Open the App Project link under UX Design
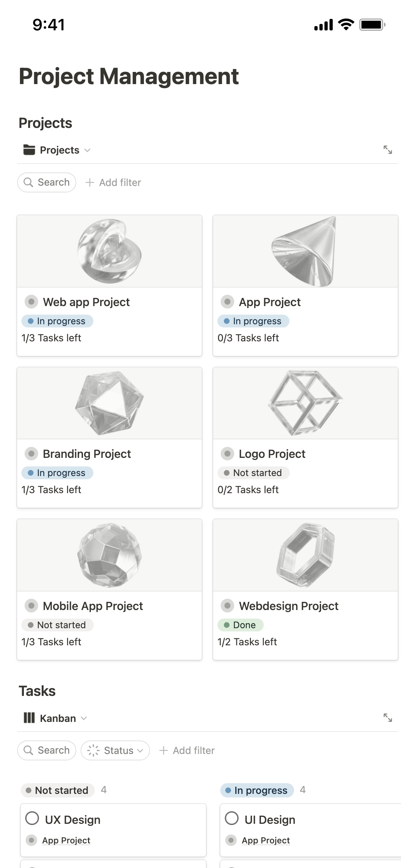This screenshot has width=401, height=868. (66, 840)
